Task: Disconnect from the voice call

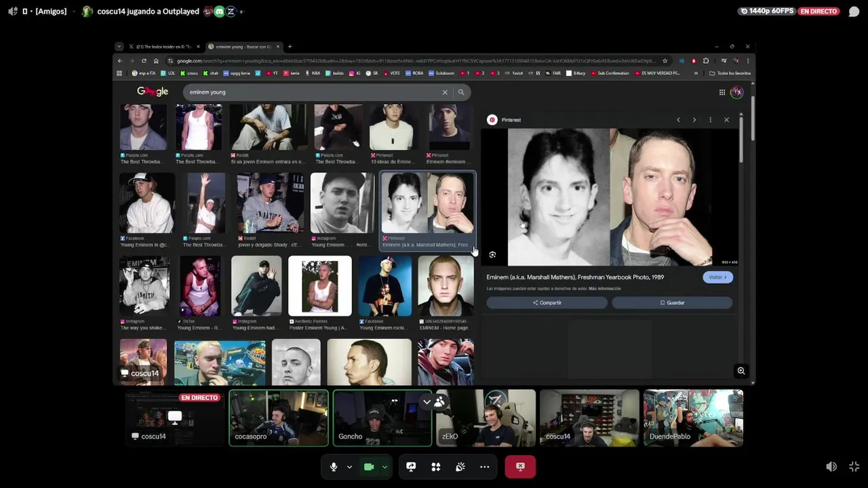Action: (520, 466)
